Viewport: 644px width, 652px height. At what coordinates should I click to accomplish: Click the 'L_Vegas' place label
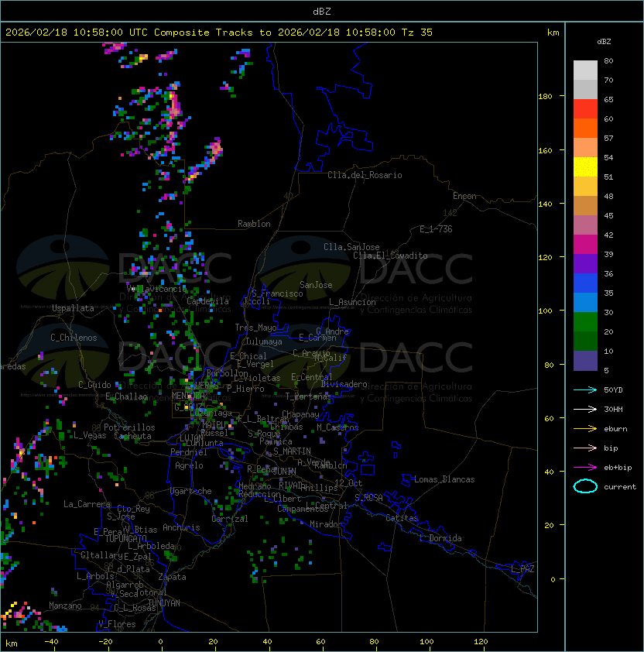click(90, 435)
